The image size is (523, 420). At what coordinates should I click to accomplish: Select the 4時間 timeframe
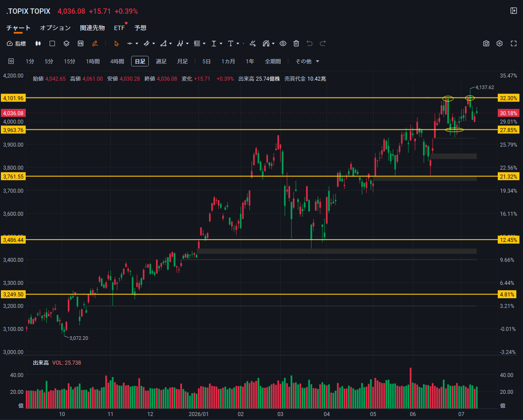point(117,62)
